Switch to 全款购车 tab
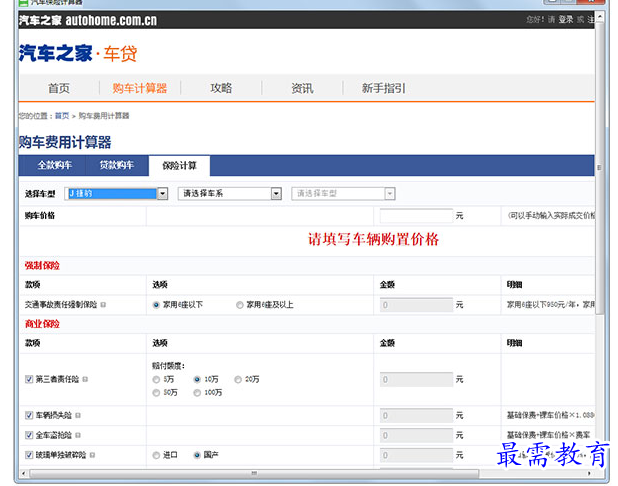 [54, 165]
